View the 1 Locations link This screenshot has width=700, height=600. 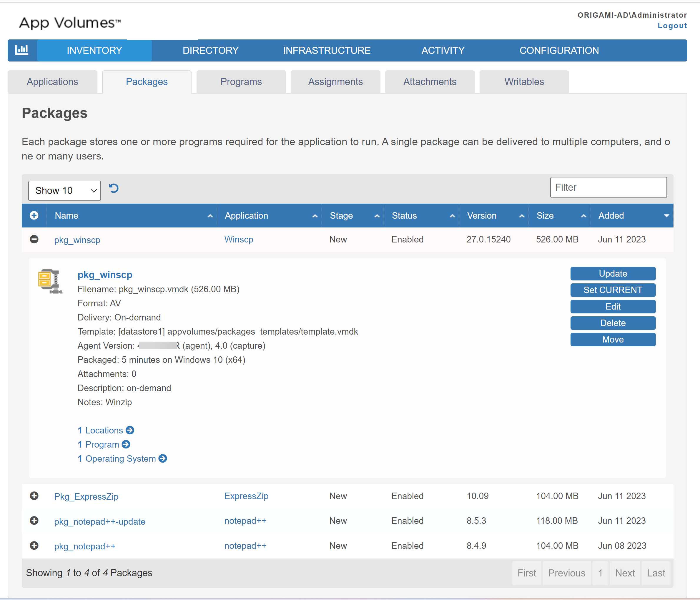(100, 431)
